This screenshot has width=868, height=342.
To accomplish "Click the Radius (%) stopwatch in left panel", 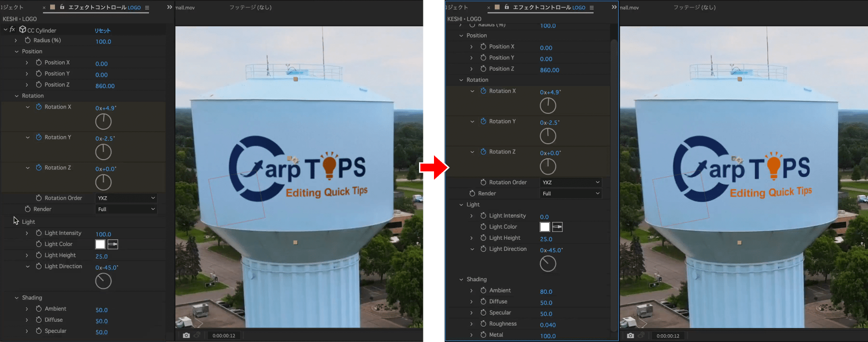I will pyautogui.click(x=28, y=41).
